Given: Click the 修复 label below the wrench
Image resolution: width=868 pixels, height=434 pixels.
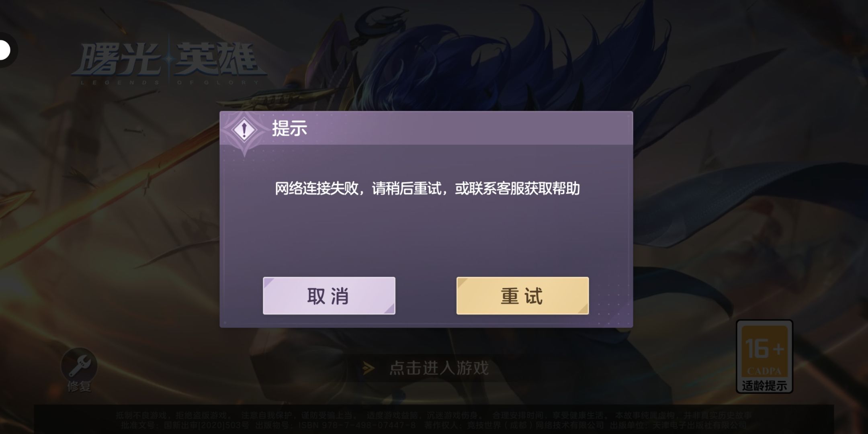Looking at the screenshot, I should [x=79, y=387].
